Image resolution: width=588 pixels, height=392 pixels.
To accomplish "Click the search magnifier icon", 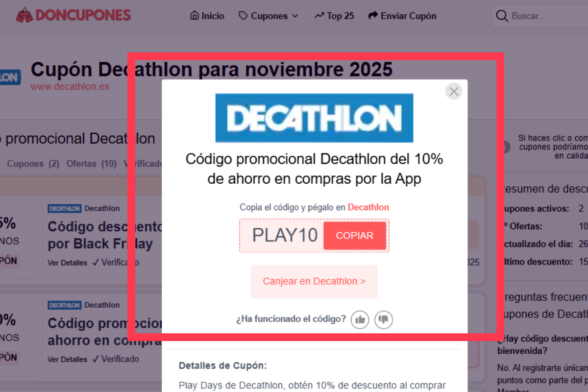I will (502, 16).
